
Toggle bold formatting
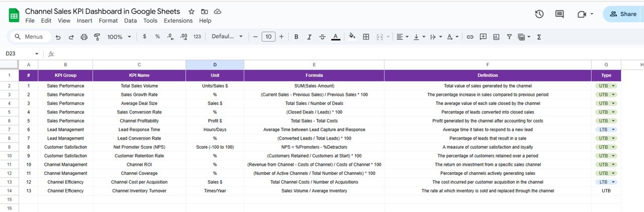pyautogui.click(x=296, y=37)
